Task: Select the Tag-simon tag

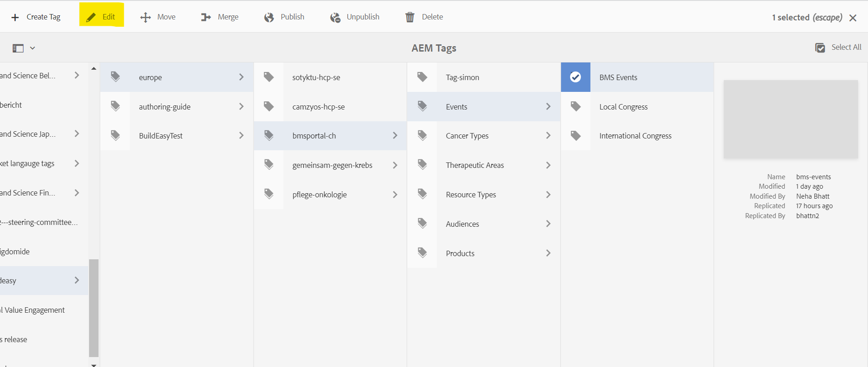Action: pos(484,77)
